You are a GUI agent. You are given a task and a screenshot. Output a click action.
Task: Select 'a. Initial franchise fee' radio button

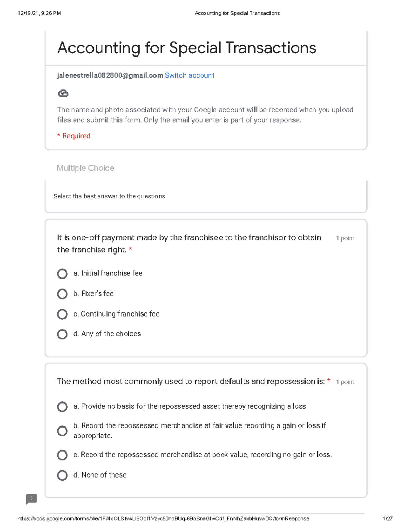click(x=62, y=274)
